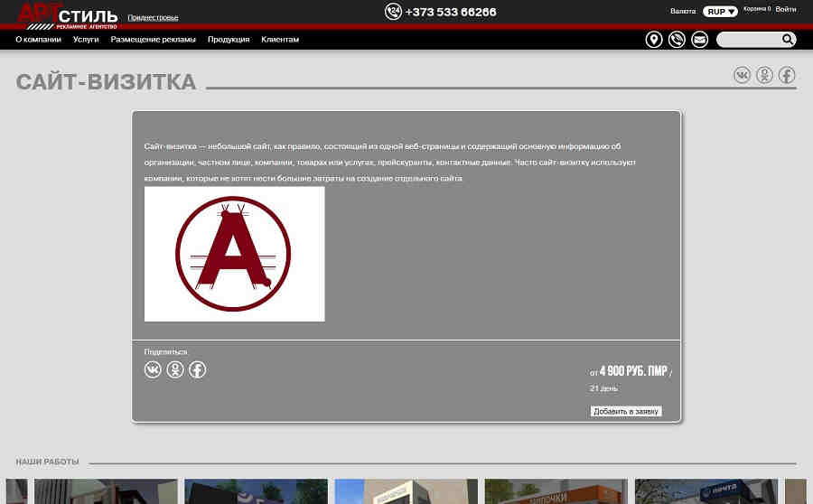Expand the RUP currency dropdown
The height and width of the screenshot is (504, 813).
pos(720,12)
